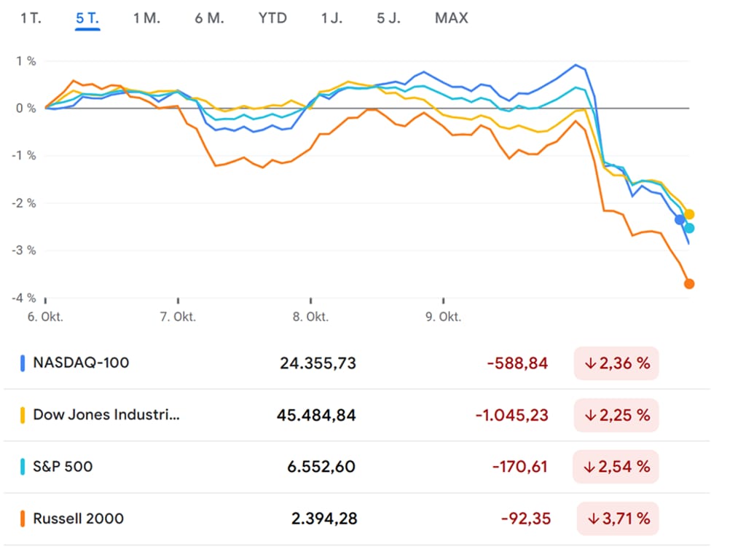Select the 1 T. time range tab
This screenshot has height=560, width=746.
pos(31,18)
